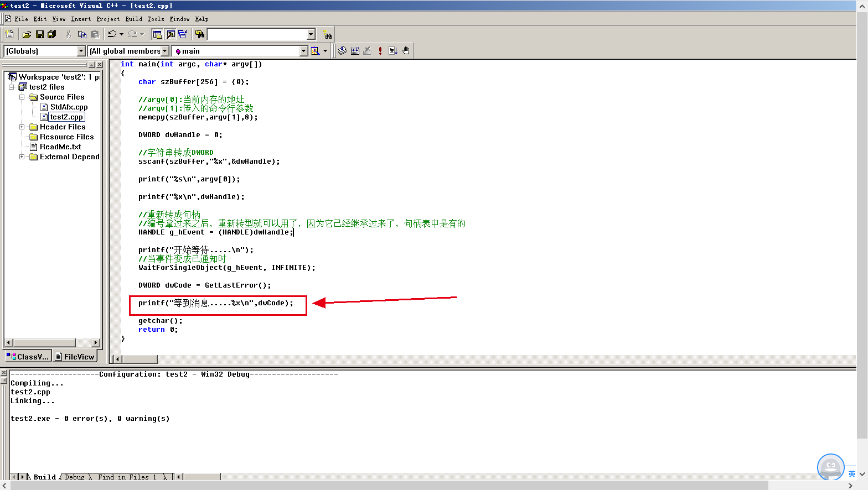Click inside the Find text input field

pos(257,34)
